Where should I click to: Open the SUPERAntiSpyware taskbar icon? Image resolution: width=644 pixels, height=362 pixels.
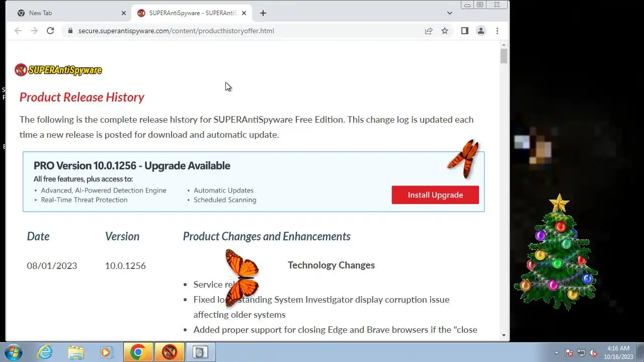(x=170, y=352)
